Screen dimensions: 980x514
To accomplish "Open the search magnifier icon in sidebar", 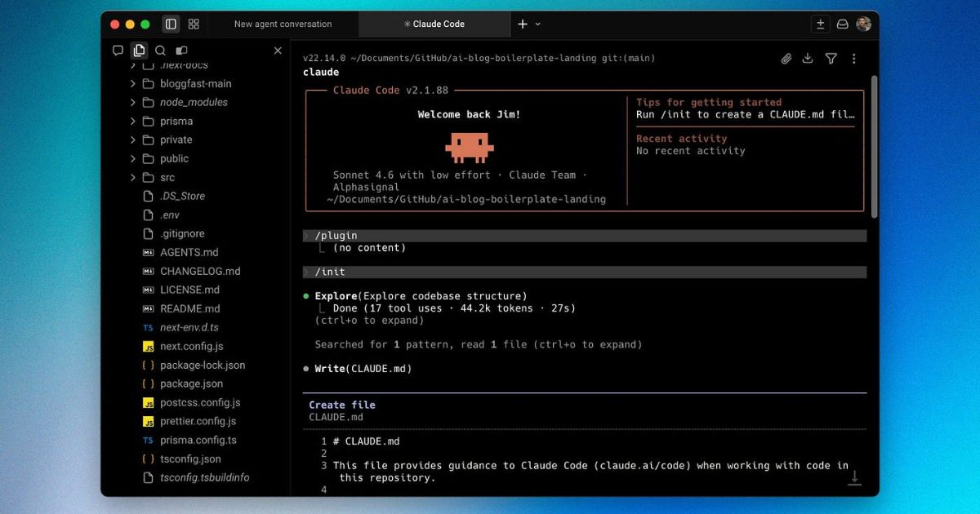I will pos(160,51).
